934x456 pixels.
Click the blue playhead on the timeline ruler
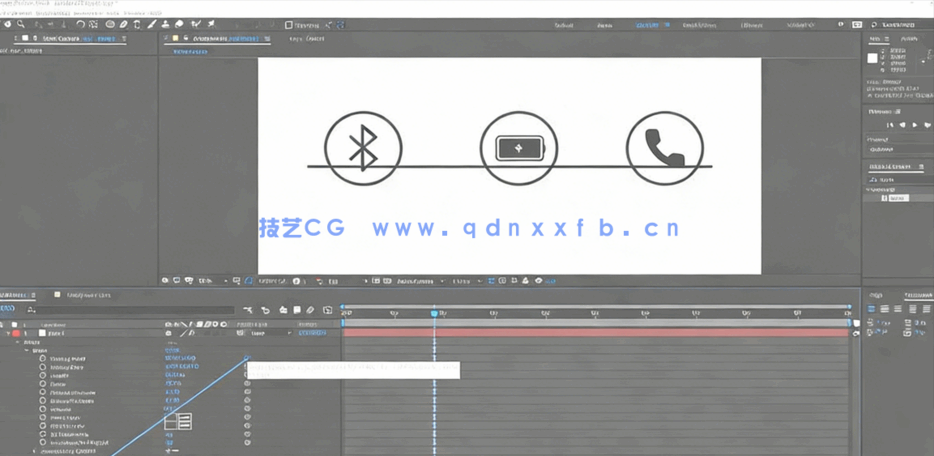pos(434,314)
